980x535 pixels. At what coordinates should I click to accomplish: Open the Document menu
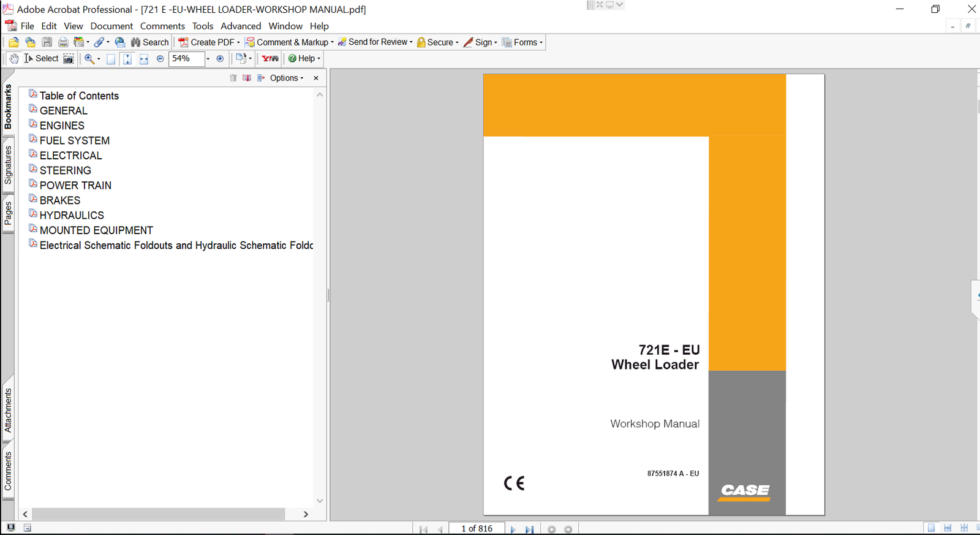[111, 26]
